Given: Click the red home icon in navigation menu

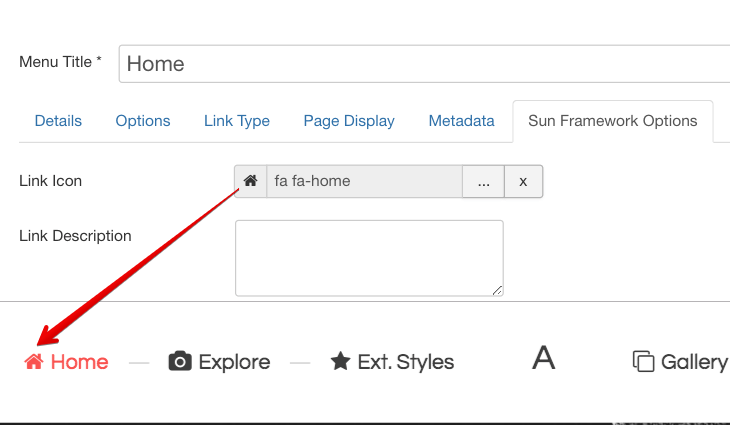Looking at the screenshot, I should (x=34, y=362).
